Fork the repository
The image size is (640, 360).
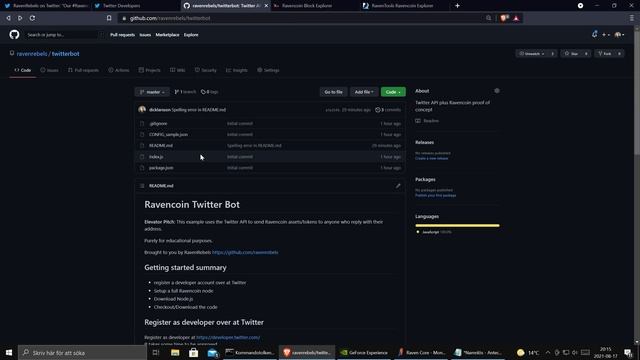(x=604, y=53)
